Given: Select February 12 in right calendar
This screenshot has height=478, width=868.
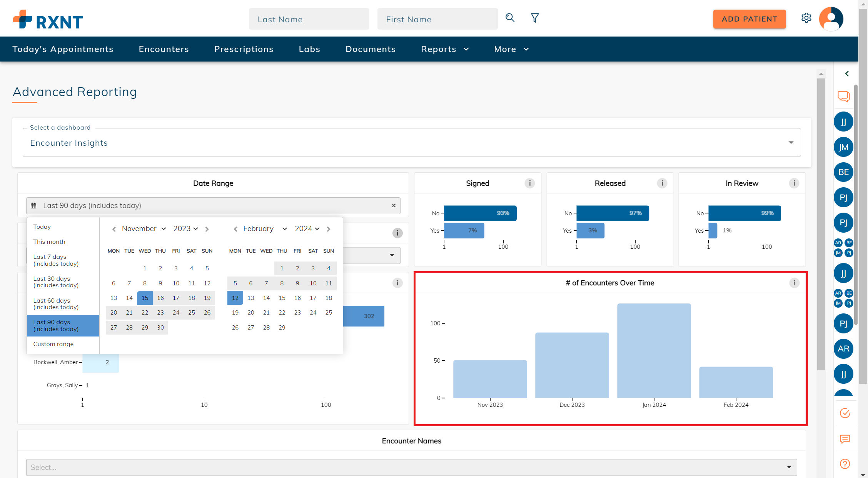Looking at the screenshot, I should pos(235,298).
